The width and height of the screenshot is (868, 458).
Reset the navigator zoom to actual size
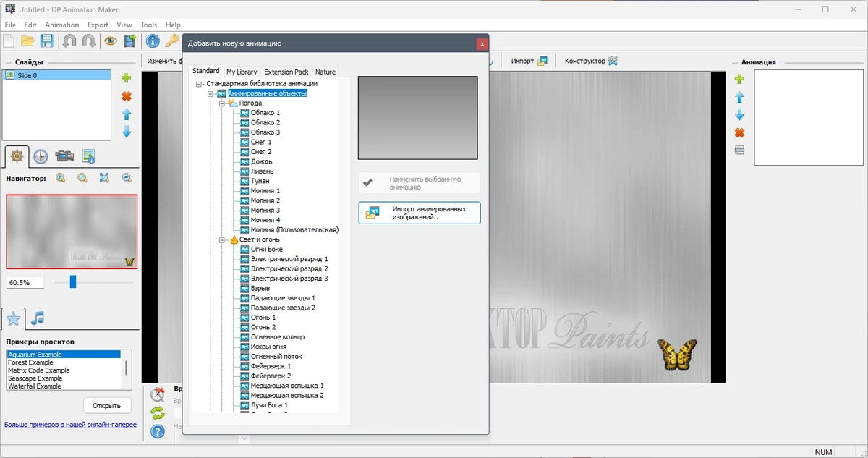click(x=127, y=178)
